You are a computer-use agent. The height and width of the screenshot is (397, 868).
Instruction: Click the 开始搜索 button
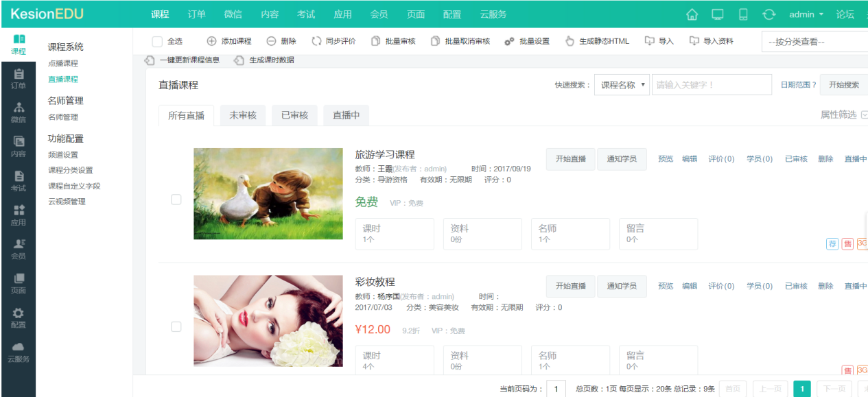843,85
